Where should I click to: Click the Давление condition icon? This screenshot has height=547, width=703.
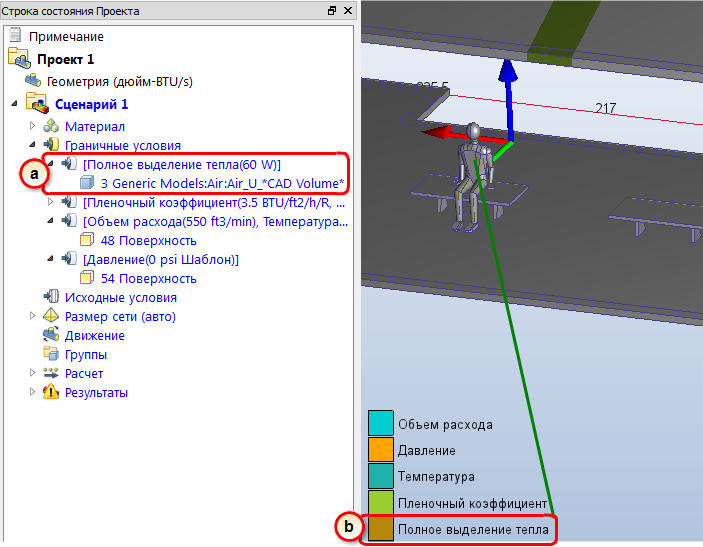tap(69, 259)
